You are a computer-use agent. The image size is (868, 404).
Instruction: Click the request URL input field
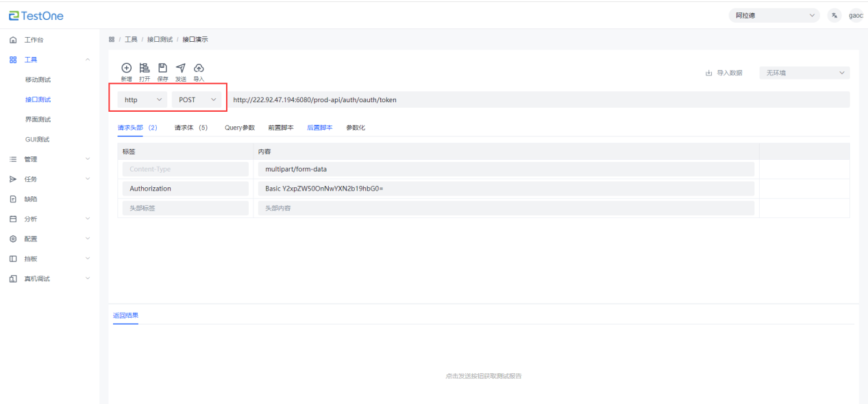[x=534, y=99]
